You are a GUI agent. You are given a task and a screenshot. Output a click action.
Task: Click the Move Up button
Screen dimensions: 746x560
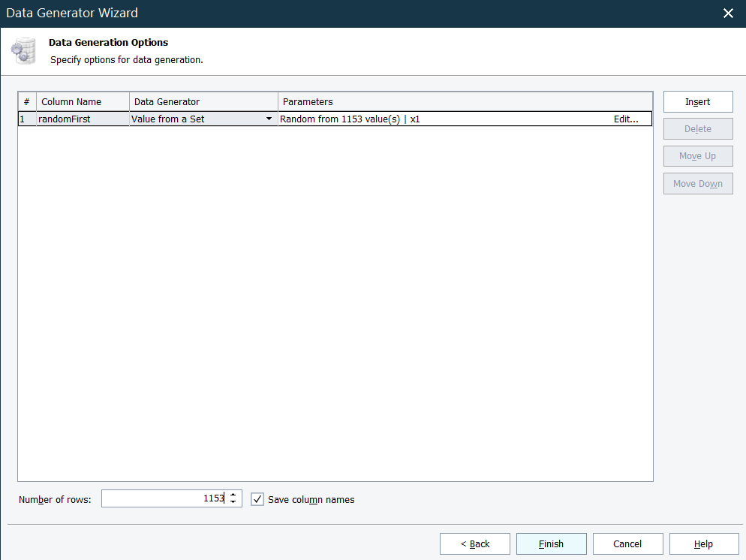[x=697, y=156]
